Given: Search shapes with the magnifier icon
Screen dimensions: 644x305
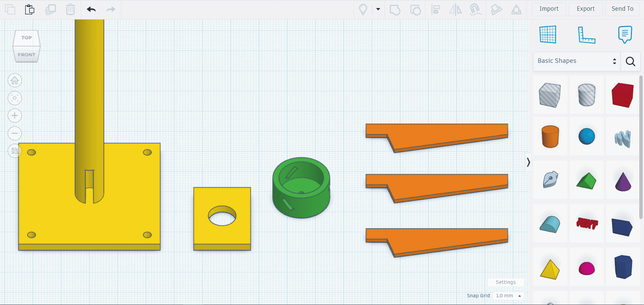Looking at the screenshot, I should coord(630,61).
